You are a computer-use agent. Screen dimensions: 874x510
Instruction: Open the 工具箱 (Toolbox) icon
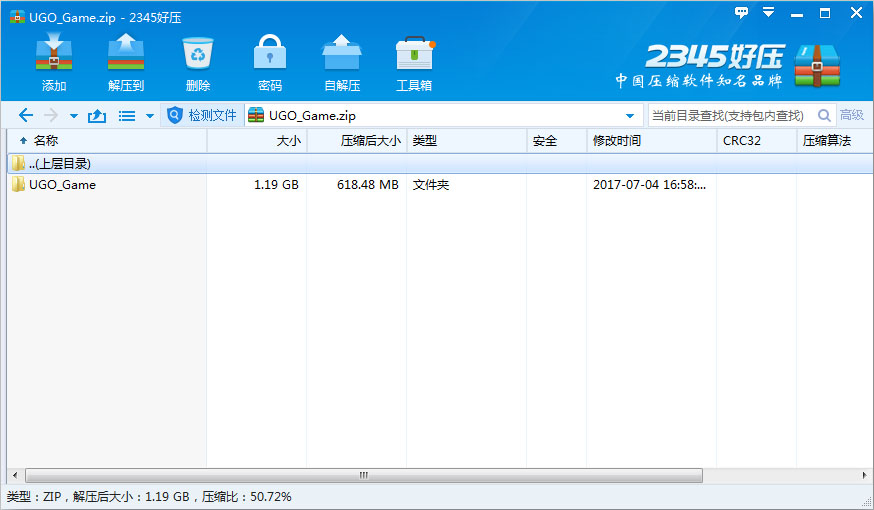(x=414, y=62)
